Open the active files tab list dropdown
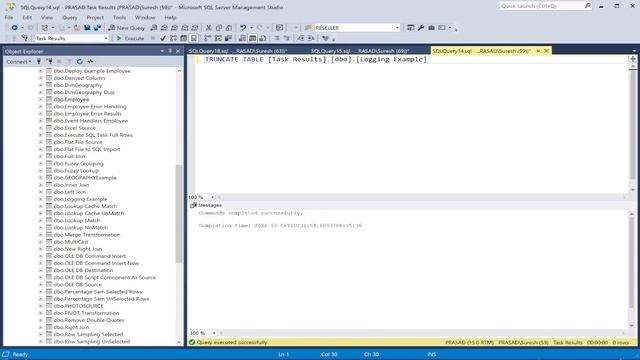The width and height of the screenshot is (640, 360). pyautogui.click(x=634, y=51)
